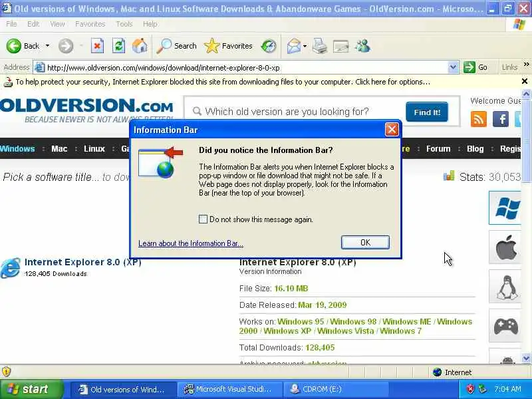Open the Messenger people icon
532x399 pixels.
coord(362,46)
